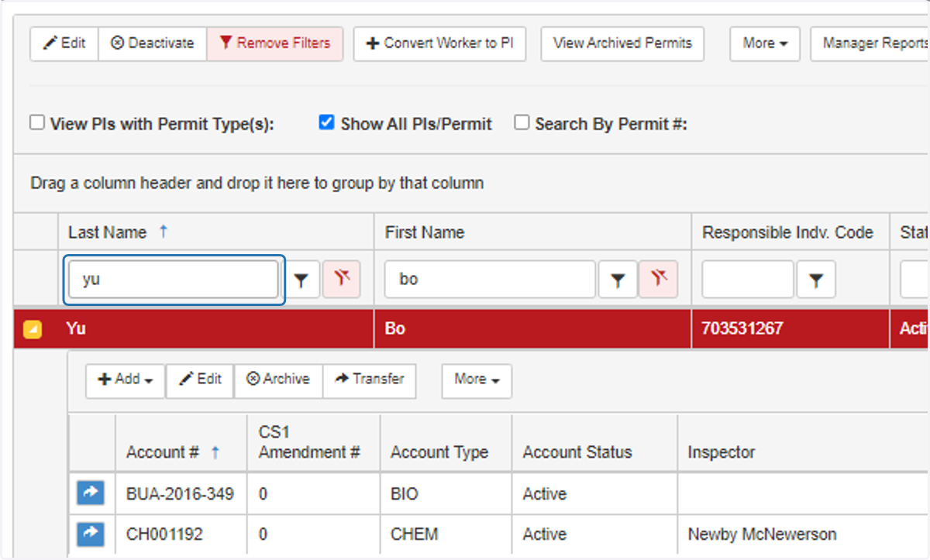Image resolution: width=930 pixels, height=560 pixels.
Task: Select the CHEM account type cell
Action: 446,534
